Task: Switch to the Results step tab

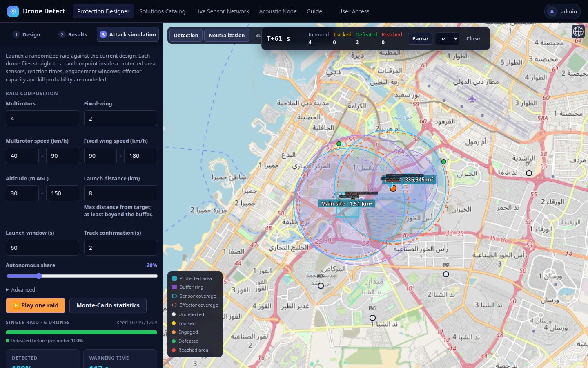Action: click(73, 34)
